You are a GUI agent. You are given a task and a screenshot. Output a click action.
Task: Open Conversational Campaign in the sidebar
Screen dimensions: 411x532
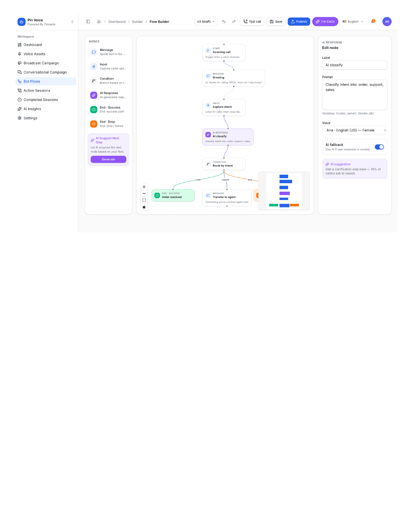click(x=46, y=72)
